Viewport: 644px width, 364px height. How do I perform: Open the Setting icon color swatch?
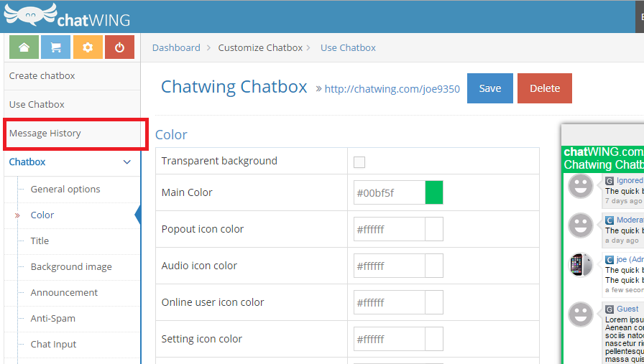tap(434, 339)
